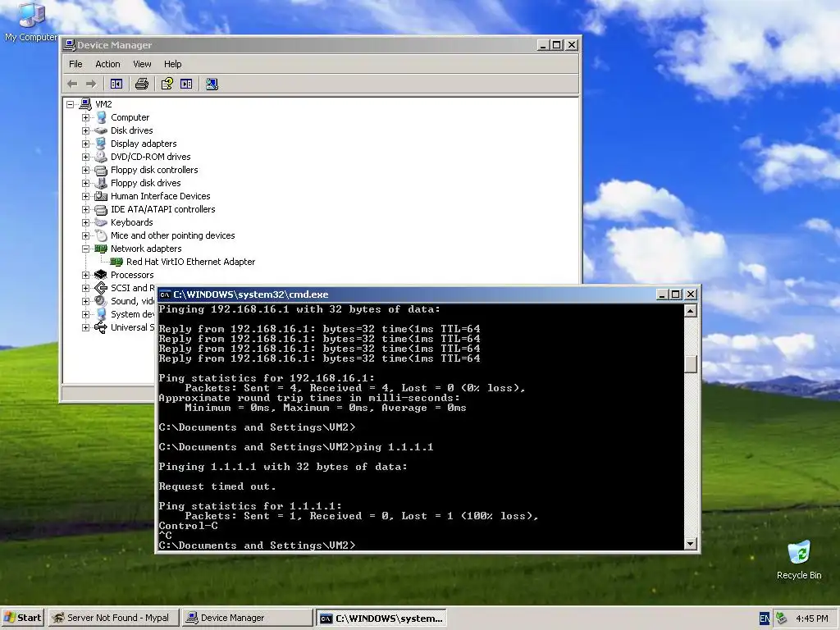
Task: Click the Back arrow in Device Manager toolbar
Action: 72,84
